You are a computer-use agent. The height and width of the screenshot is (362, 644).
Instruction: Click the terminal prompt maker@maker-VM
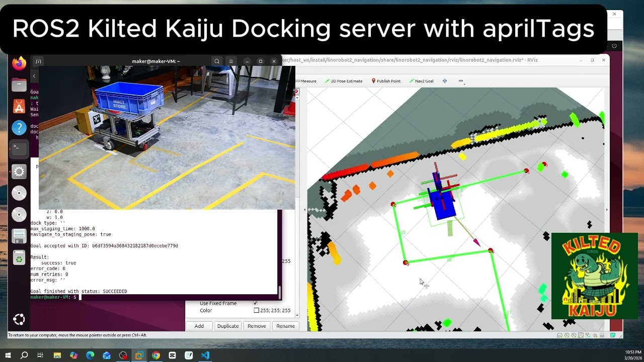tap(53, 297)
